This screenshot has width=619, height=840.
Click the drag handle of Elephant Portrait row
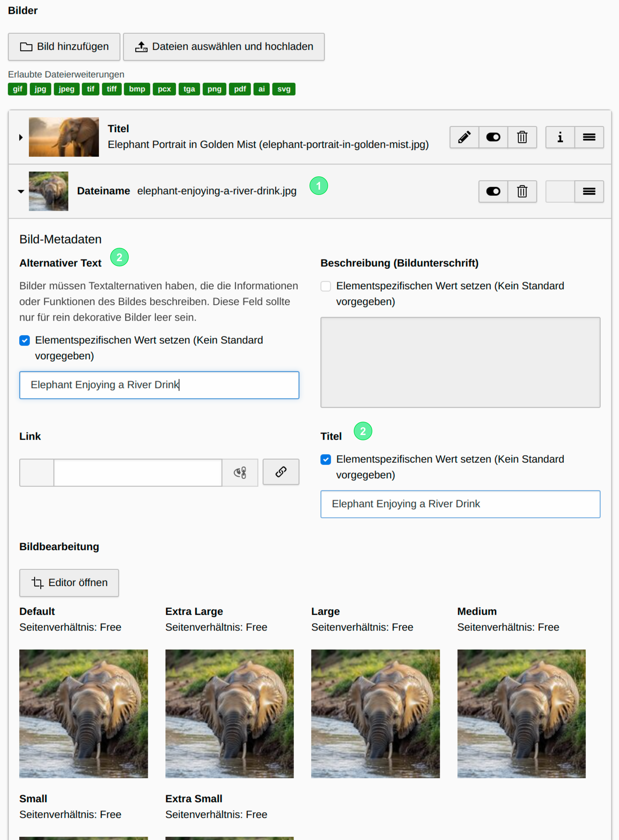[589, 137]
